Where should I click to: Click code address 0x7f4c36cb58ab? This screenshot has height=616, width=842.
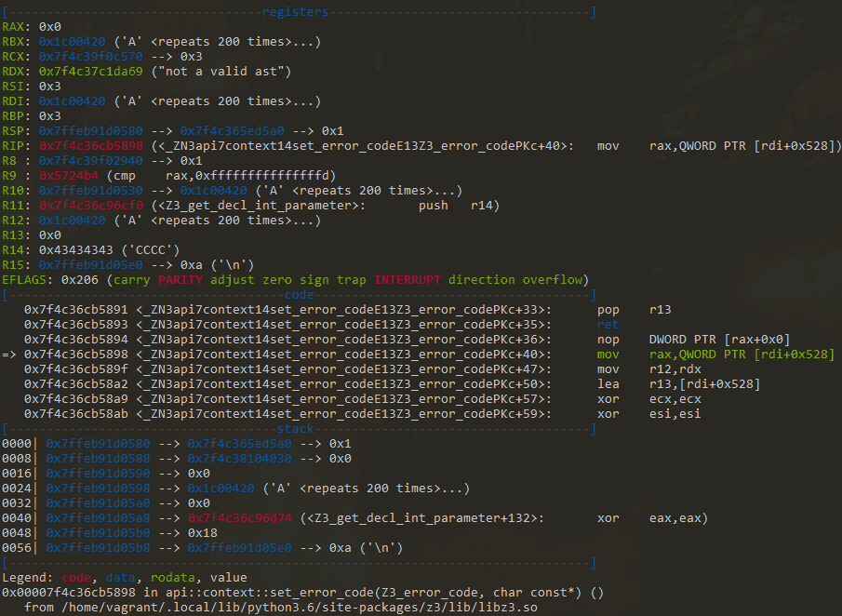pyautogui.click(x=76, y=414)
